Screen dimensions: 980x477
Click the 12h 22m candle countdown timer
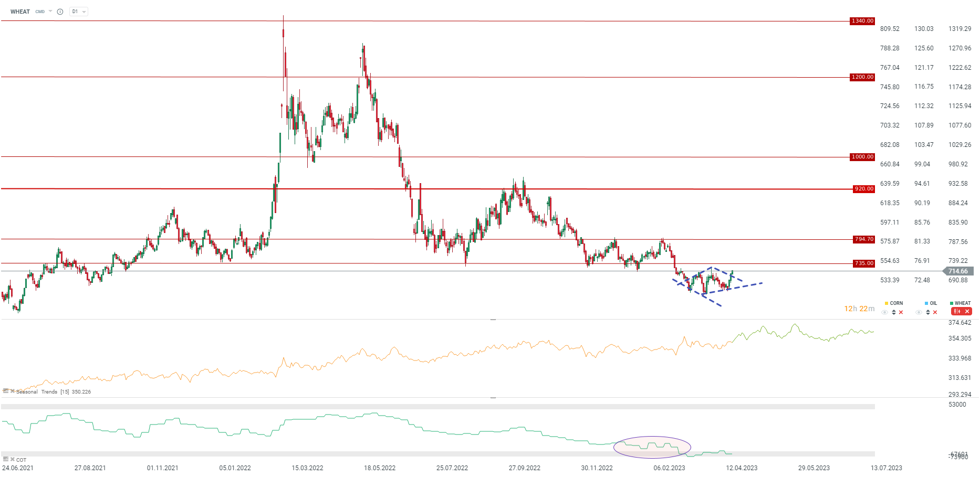859,309
